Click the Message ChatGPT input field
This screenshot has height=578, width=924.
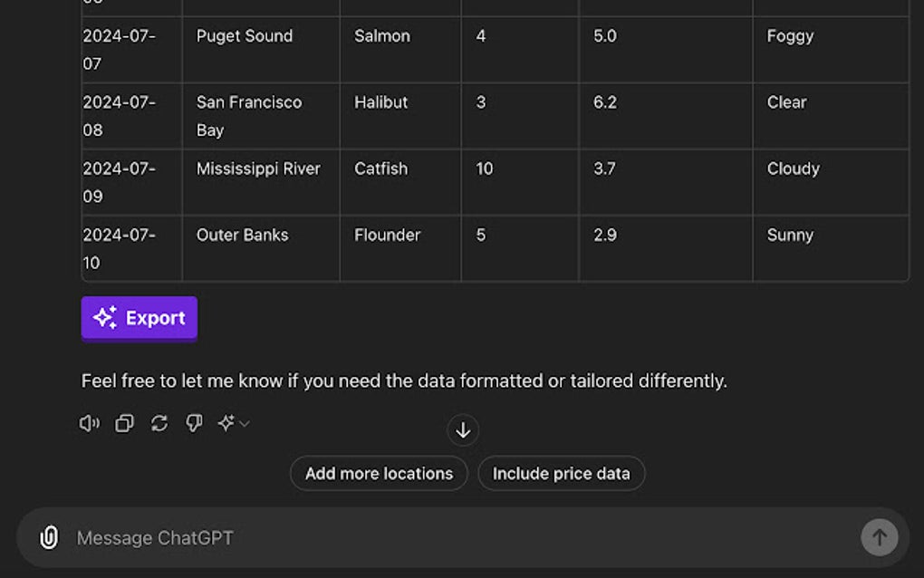(362, 537)
